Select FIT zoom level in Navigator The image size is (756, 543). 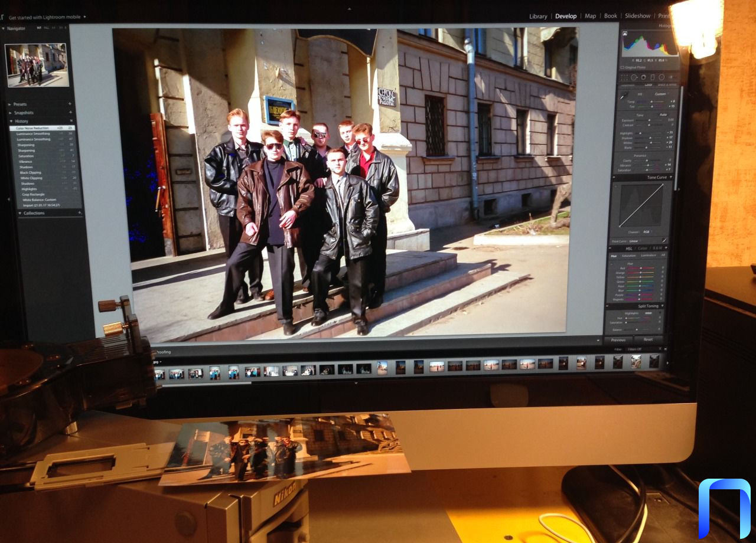[x=39, y=28]
